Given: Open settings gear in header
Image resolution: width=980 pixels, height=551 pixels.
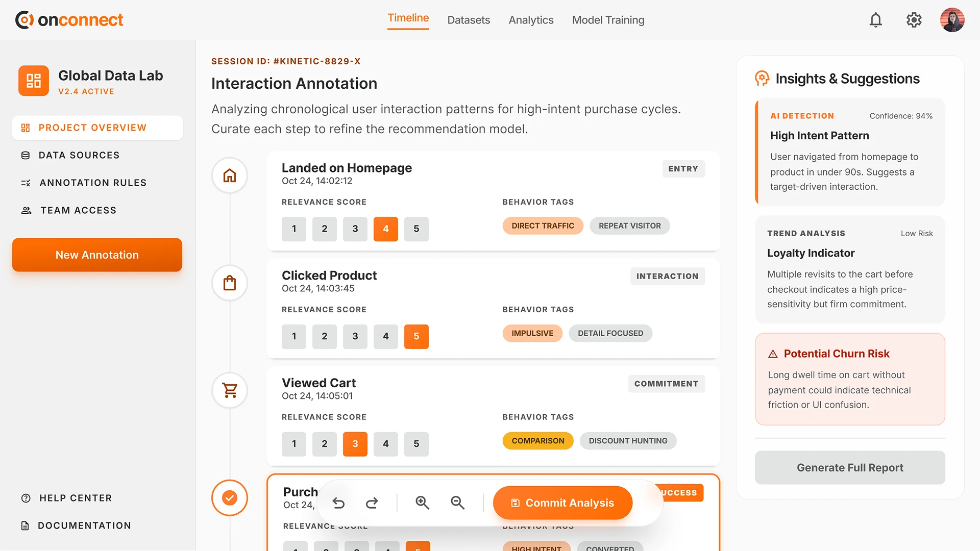Looking at the screenshot, I should [914, 20].
